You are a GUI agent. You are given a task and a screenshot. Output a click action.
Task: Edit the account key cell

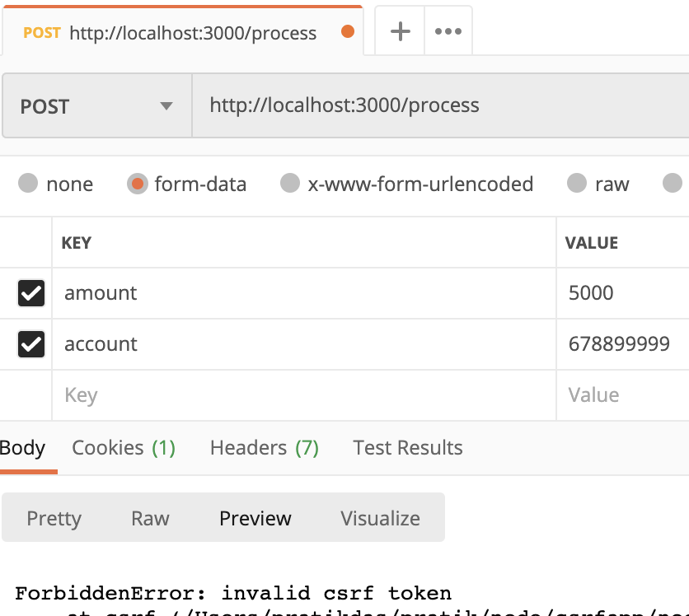click(304, 343)
